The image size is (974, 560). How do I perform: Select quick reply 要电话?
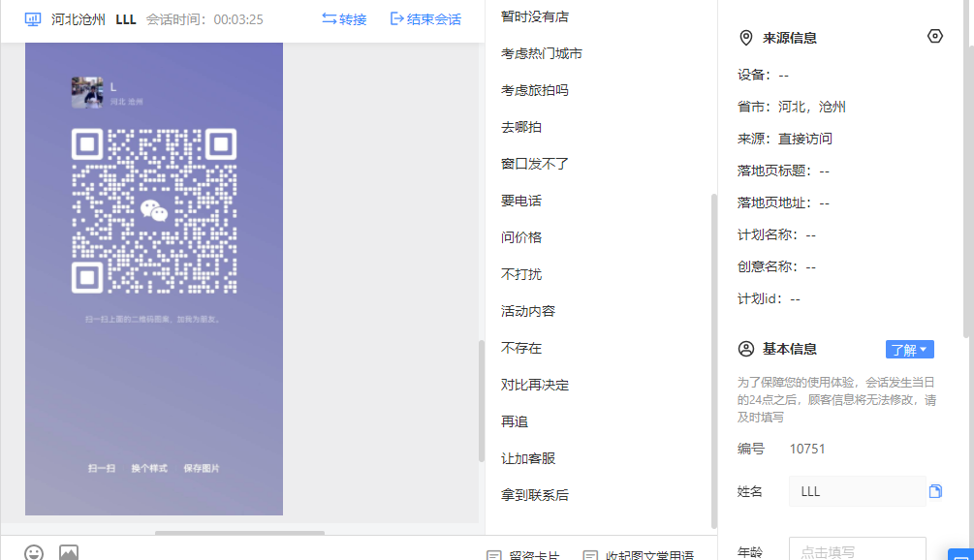pos(521,201)
